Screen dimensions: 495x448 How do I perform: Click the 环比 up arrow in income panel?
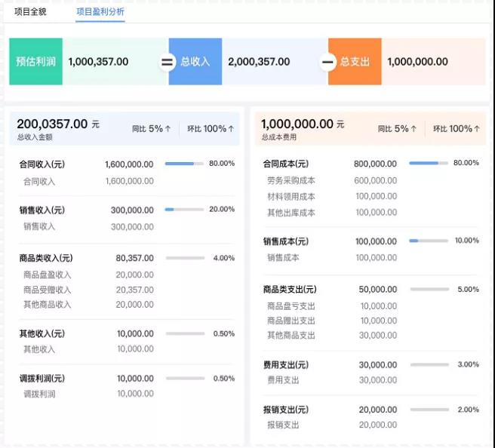(x=232, y=129)
